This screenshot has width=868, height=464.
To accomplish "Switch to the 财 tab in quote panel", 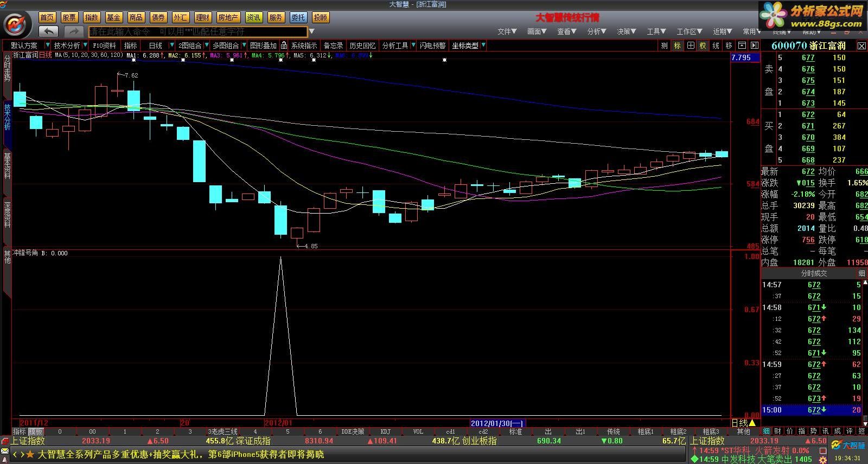I will click(x=777, y=431).
